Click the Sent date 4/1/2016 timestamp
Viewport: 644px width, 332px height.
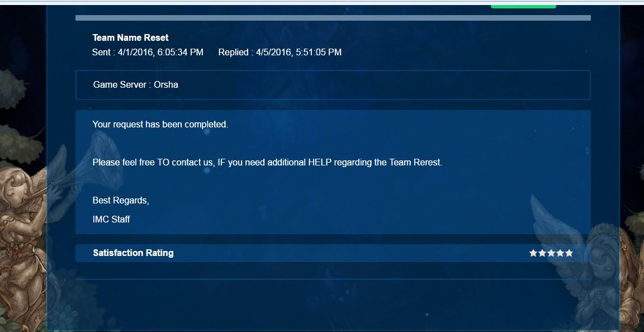coord(148,53)
